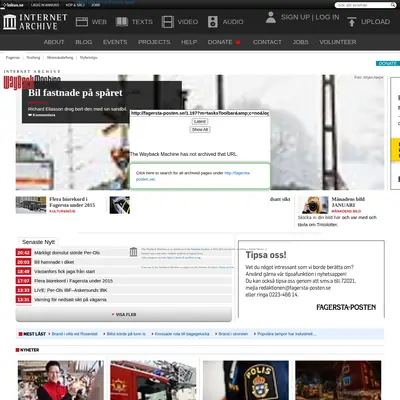Click the Latest button in Wayback popup

(x=200, y=122)
